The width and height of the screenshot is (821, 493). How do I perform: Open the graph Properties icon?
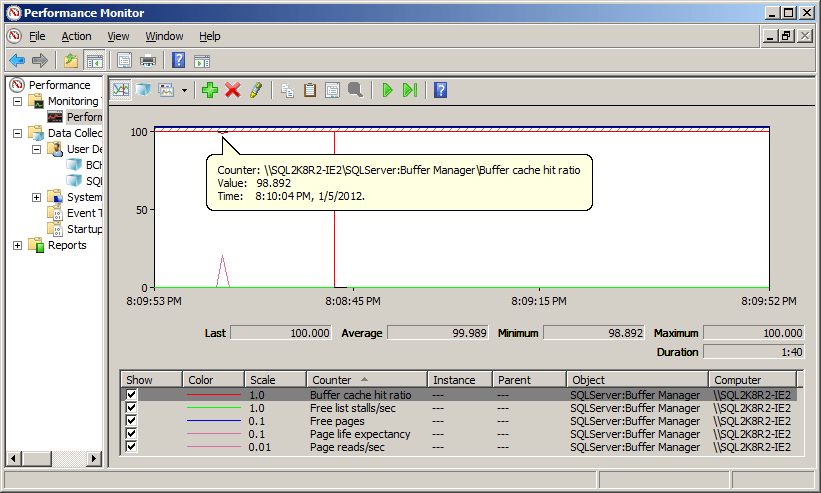coord(332,90)
